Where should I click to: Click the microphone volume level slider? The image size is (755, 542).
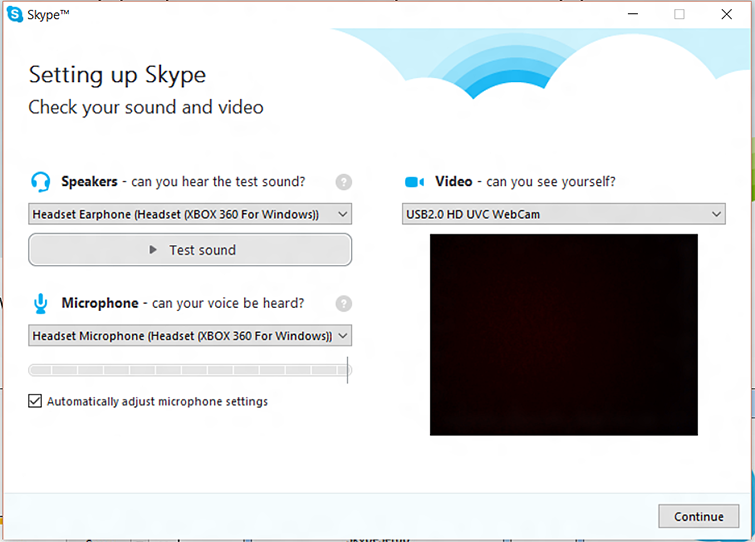coord(190,370)
